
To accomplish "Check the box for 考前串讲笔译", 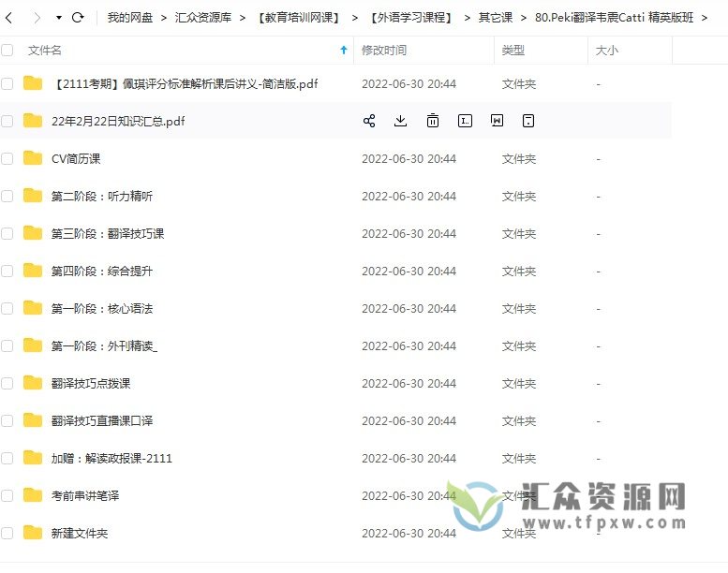I will click(7, 496).
